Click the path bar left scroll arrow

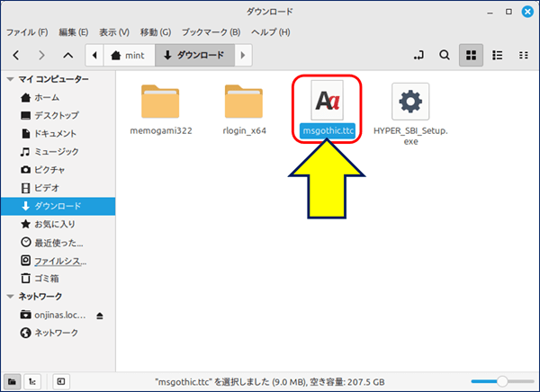coord(94,55)
